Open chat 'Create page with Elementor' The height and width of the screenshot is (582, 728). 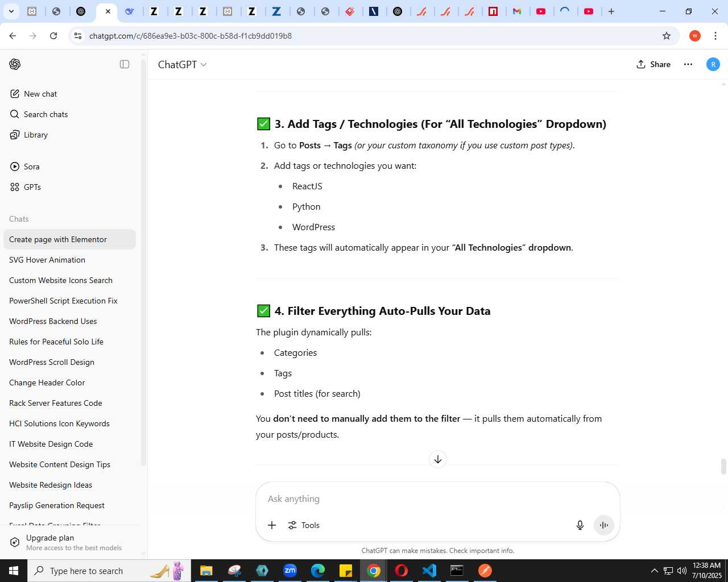click(x=69, y=239)
